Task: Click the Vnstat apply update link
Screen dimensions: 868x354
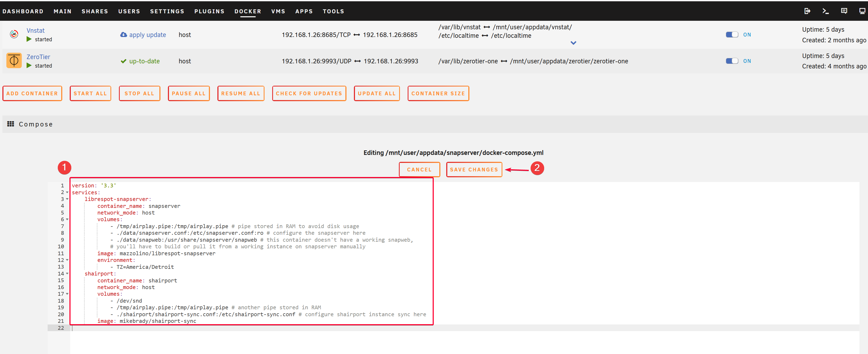Action: tap(148, 35)
